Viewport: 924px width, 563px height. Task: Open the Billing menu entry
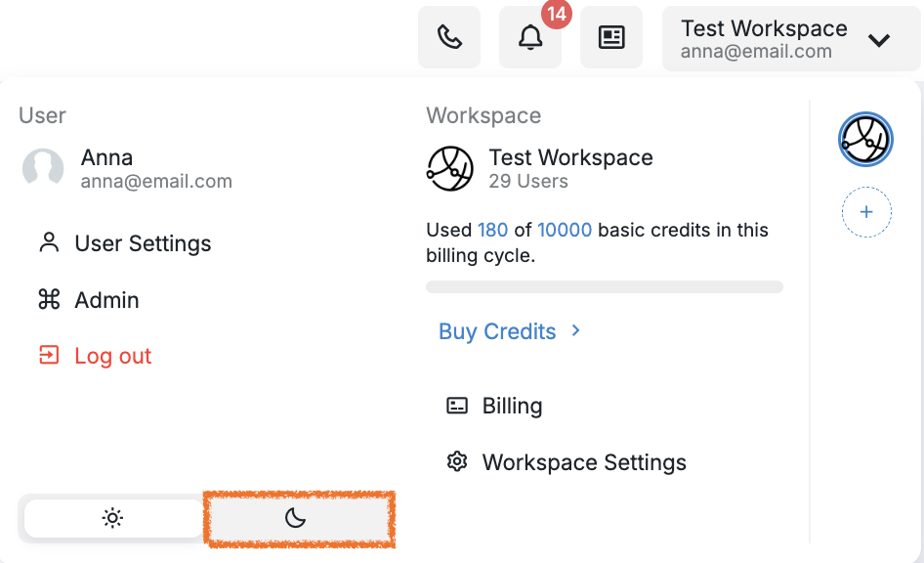pos(494,406)
